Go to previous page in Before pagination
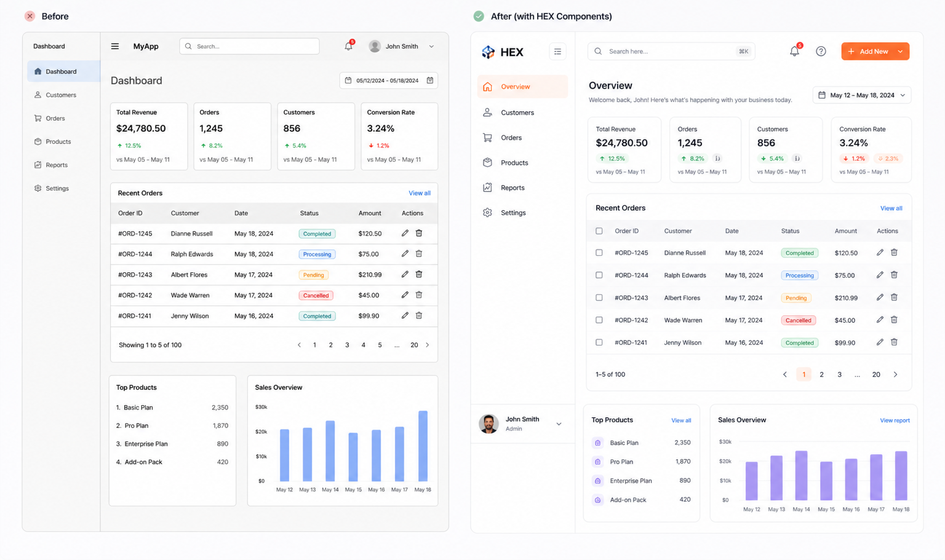Image resolution: width=945 pixels, height=560 pixels. pyautogui.click(x=299, y=345)
